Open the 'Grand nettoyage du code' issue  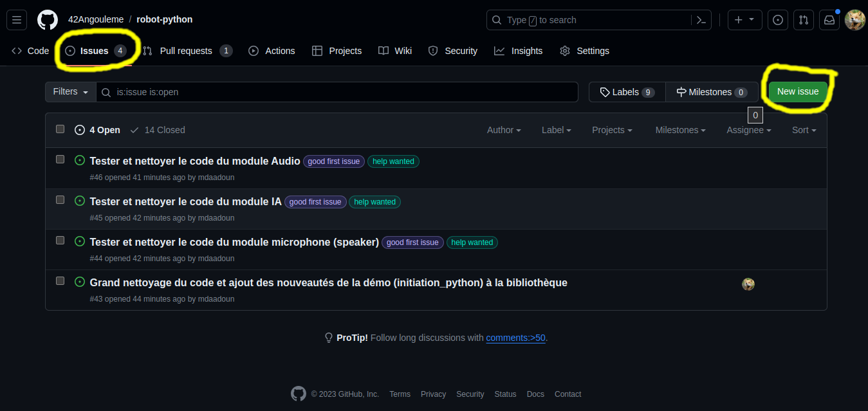coord(329,282)
